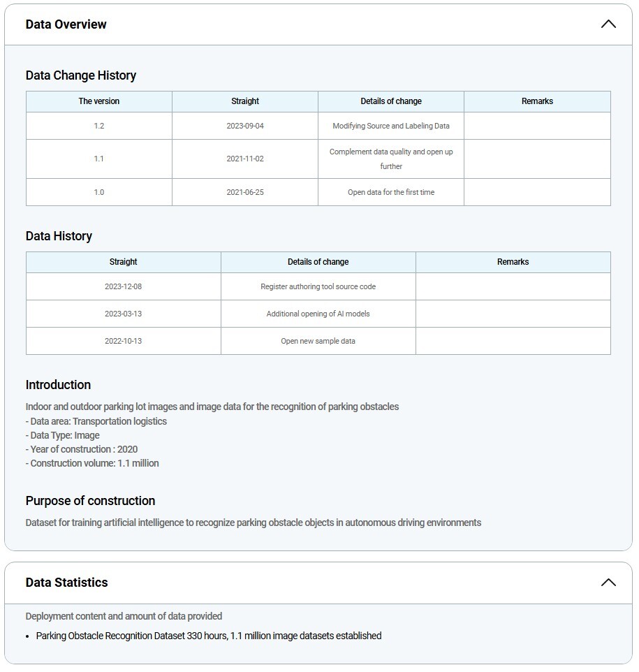Click the Introduction section heading

point(58,385)
